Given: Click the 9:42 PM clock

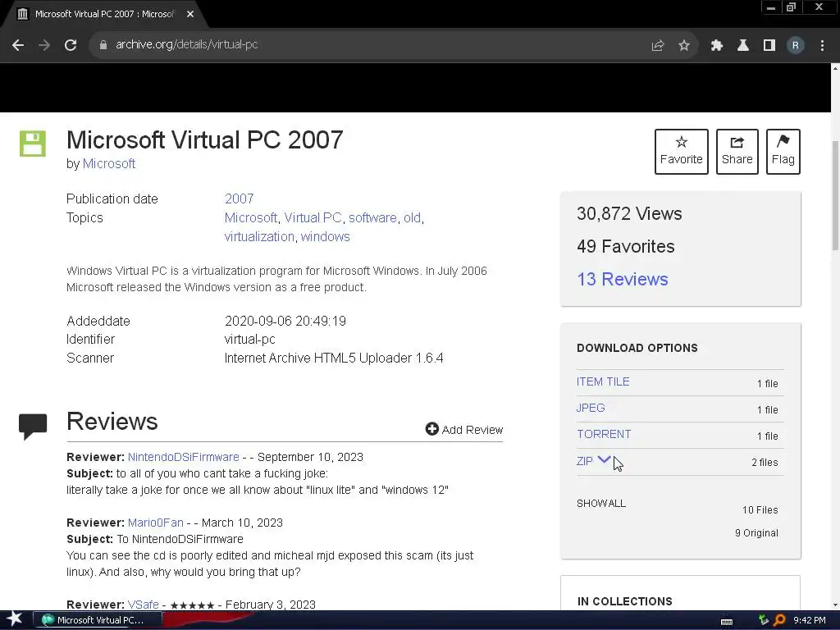Looking at the screenshot, I should (809, 620).
